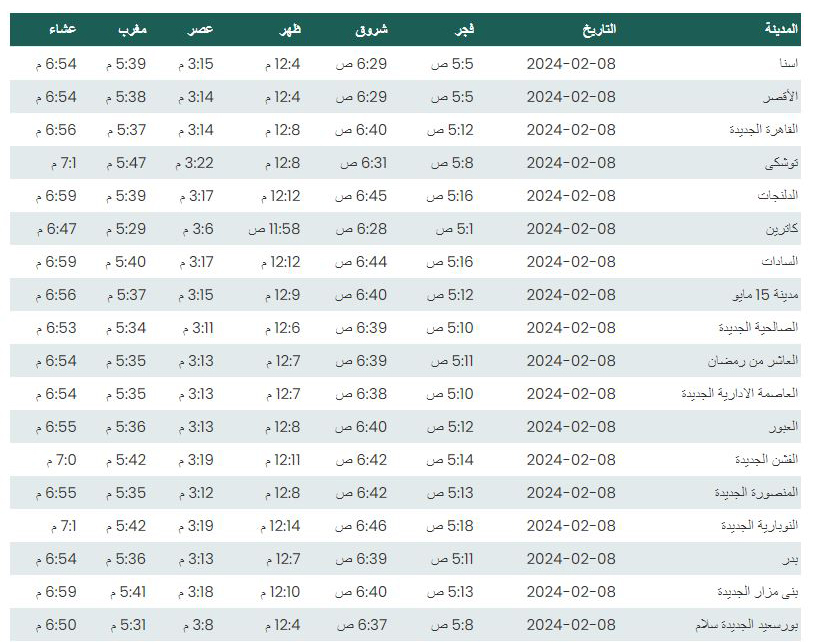Click توشكى عشاء time 7:1 م

tap(63, 163)
